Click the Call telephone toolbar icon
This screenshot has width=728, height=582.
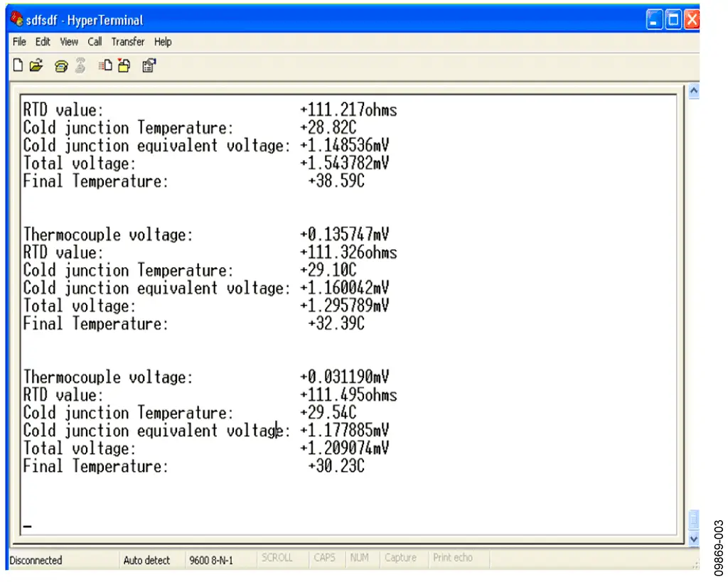61,66
